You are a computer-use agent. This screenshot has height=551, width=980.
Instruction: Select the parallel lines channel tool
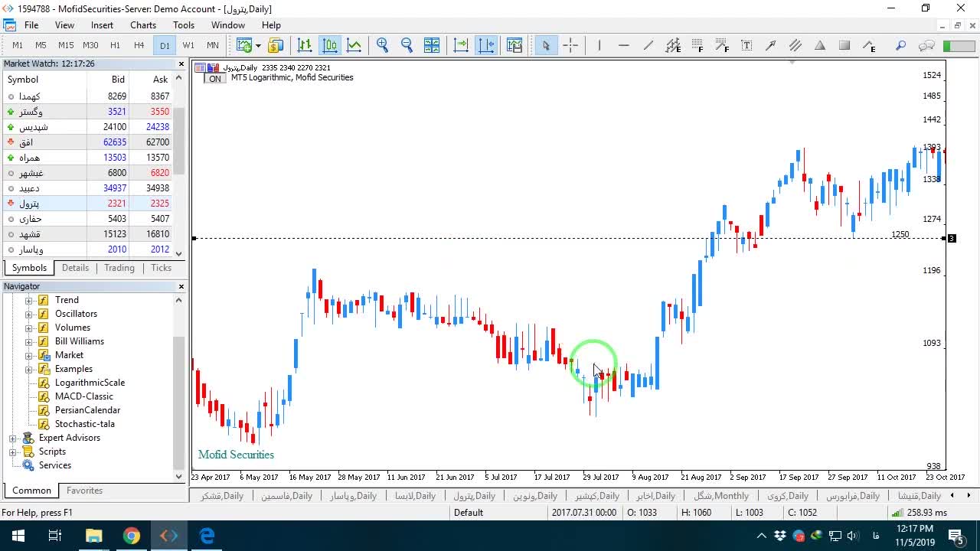click(x=795, y=45)
